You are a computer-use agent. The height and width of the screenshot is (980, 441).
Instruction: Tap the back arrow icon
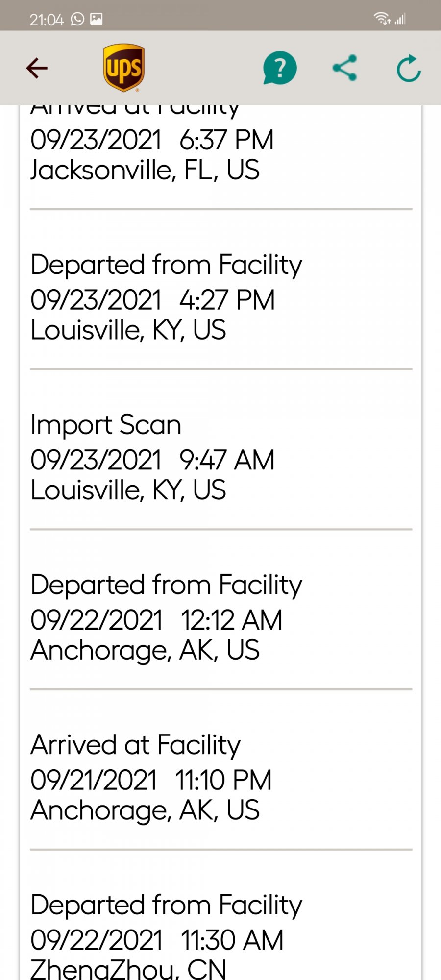[x=37, y=68]
